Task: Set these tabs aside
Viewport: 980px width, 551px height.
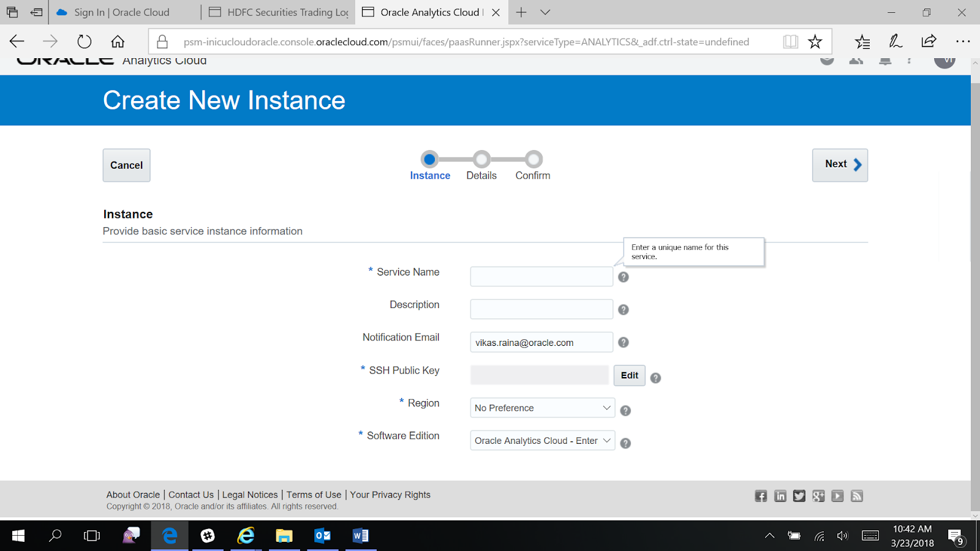Action: click(37, 12)
